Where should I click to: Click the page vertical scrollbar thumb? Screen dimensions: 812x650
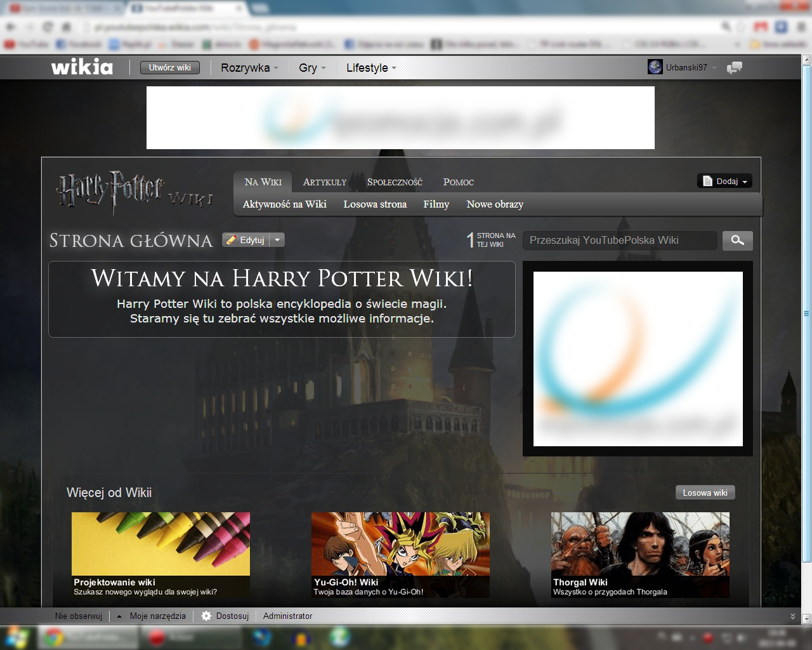806,314
